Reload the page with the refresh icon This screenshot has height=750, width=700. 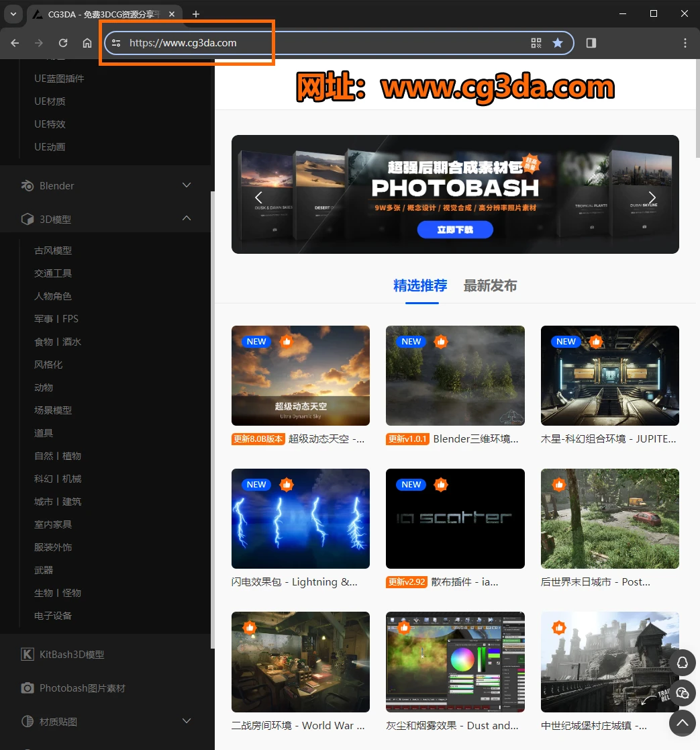point(63,43)
